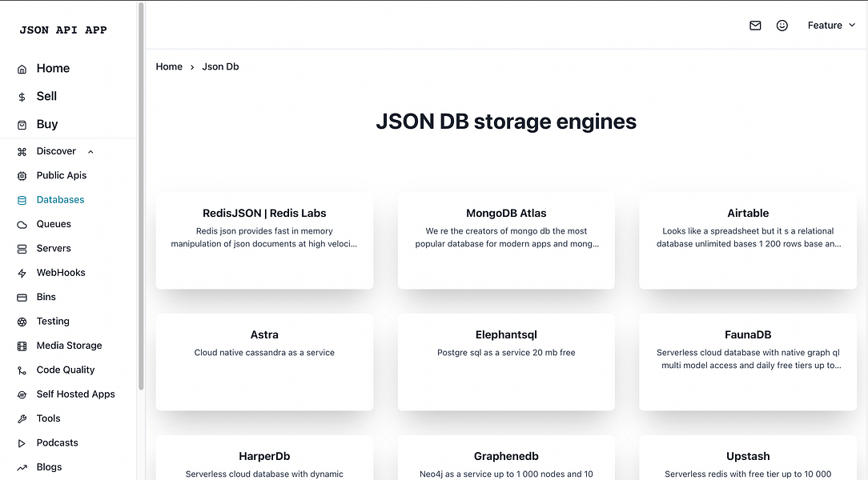Open the mail envelope icon in header

coord(755,26)
